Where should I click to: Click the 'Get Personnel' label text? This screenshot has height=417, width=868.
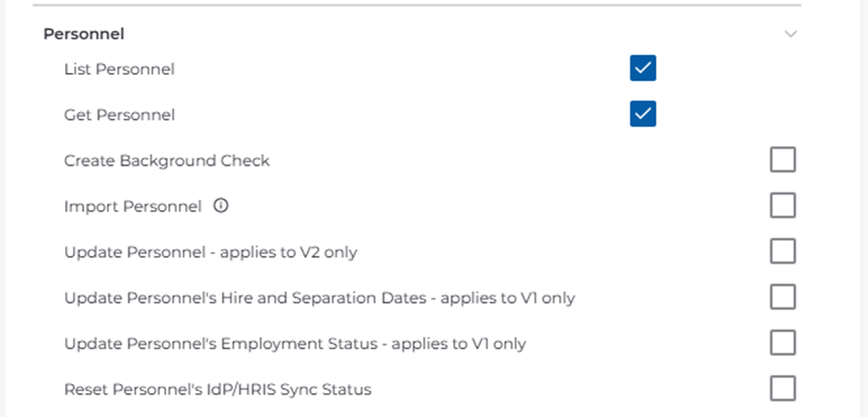119,115
